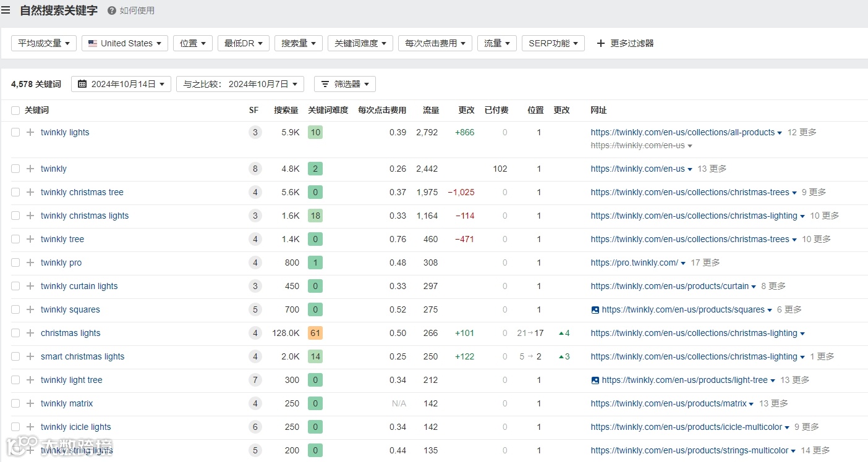Tick the select-all keywords checkbox
This screenshot has width=868, height=462.
coord(15,111)
